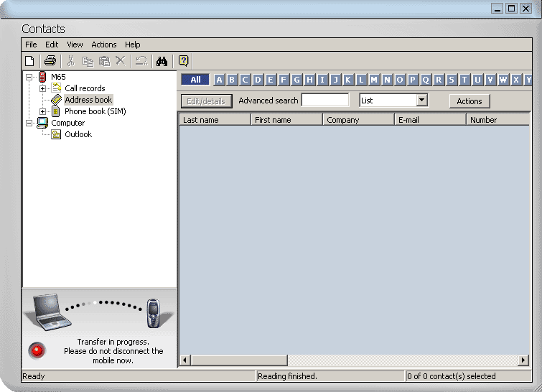Image resolution: width=542 pixels, height=392 pixels.
Task: Filter contacts by letter H
Action: tap(309, 80)
